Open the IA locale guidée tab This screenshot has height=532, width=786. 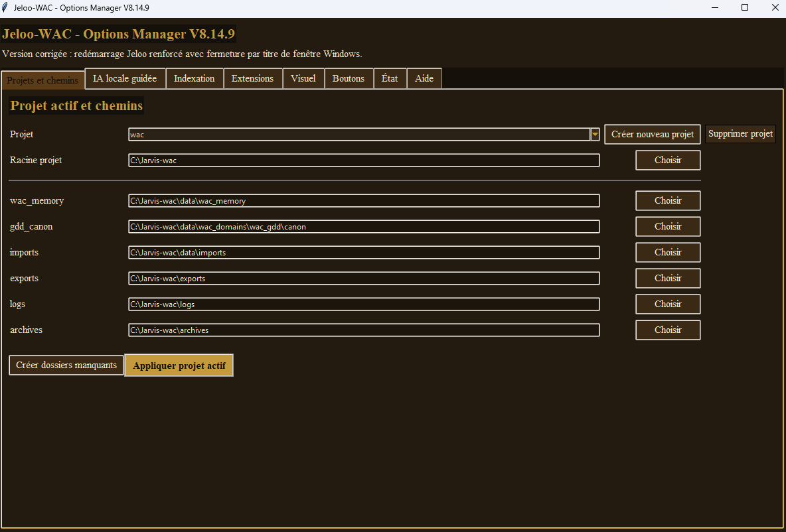click(125, 79)
